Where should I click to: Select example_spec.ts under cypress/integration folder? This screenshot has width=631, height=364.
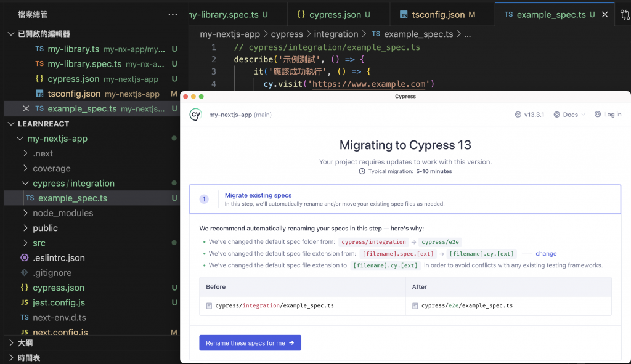pos(92,198)
